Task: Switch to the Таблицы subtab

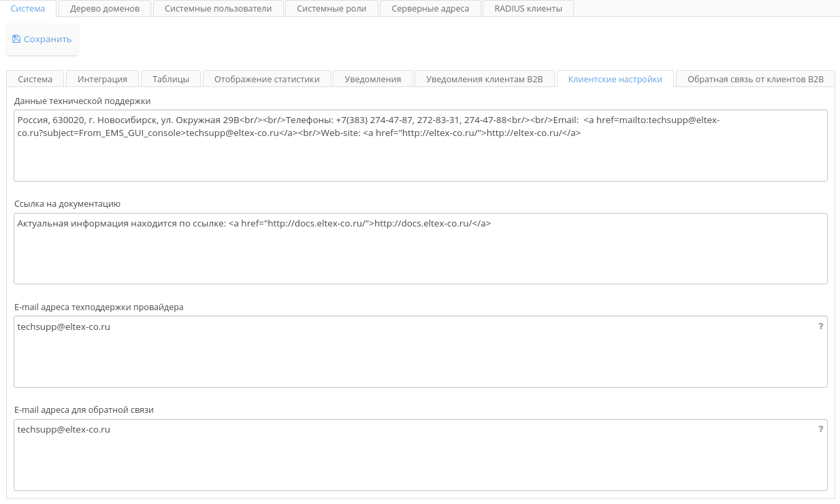Action: 171,79
